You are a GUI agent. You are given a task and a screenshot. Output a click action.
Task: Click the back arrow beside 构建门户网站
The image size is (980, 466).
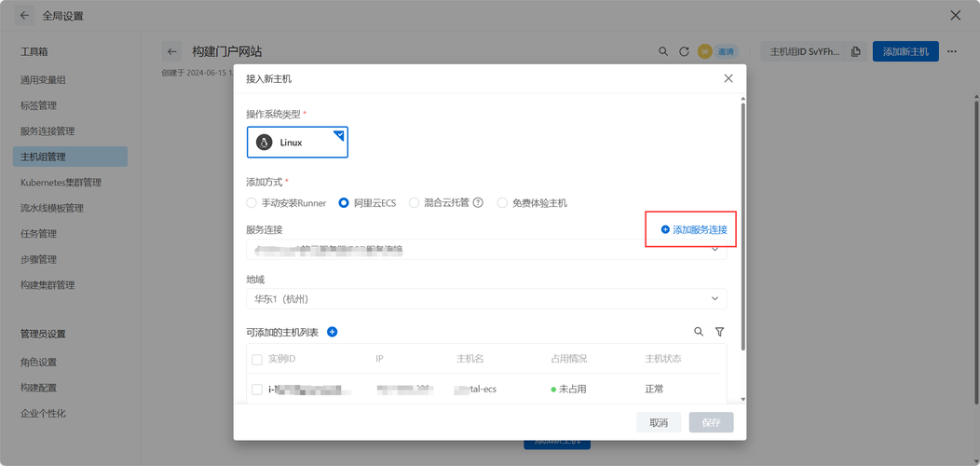pos(172,52)
